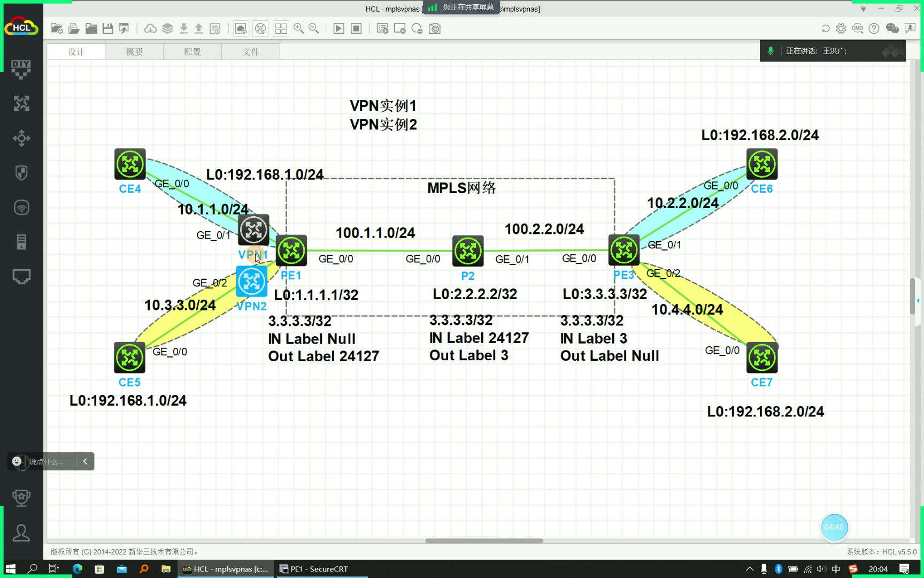Image resolution: width=924 pixels, height=578 pixels.
Task: Zoom out of the topology canvas
Action: click(x=314, y=28)
